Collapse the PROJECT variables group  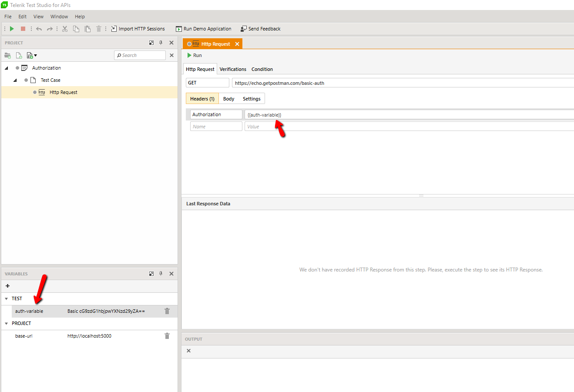[x=6, y=324]
